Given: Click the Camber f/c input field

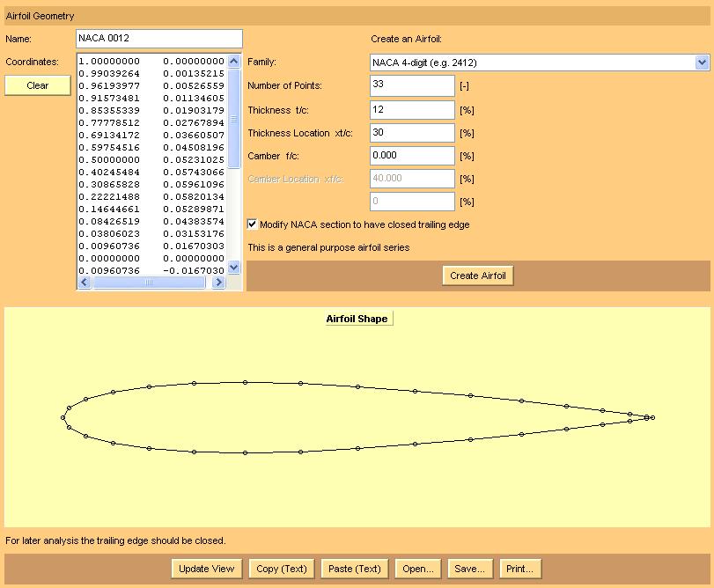Looking at the screenshot, I should click(412, 156).
